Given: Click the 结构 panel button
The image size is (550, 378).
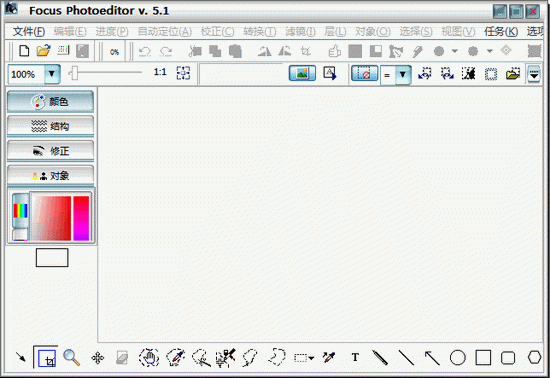Looking at the screenshot, I should coord(51,126).
